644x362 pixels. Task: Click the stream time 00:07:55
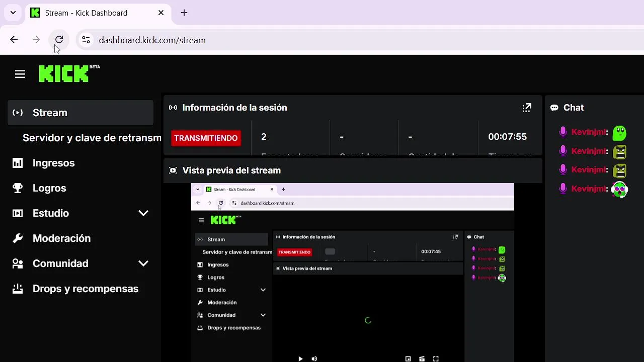point(507,137)
